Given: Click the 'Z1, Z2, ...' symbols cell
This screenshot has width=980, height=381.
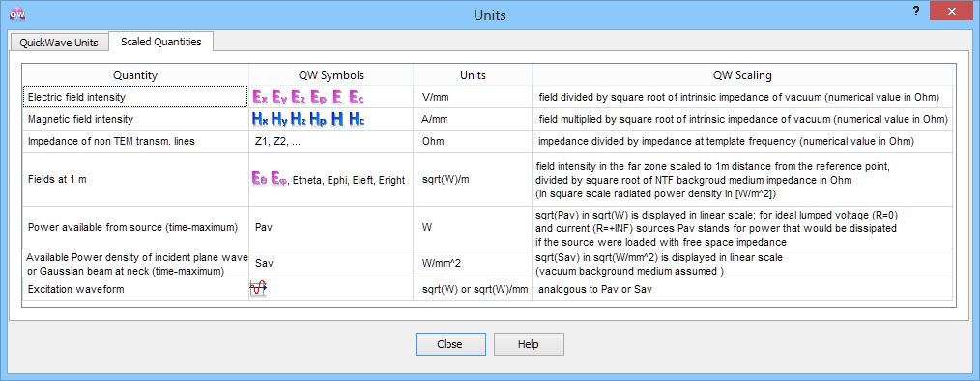Looking at the screenshot, I should coord(331,141).
